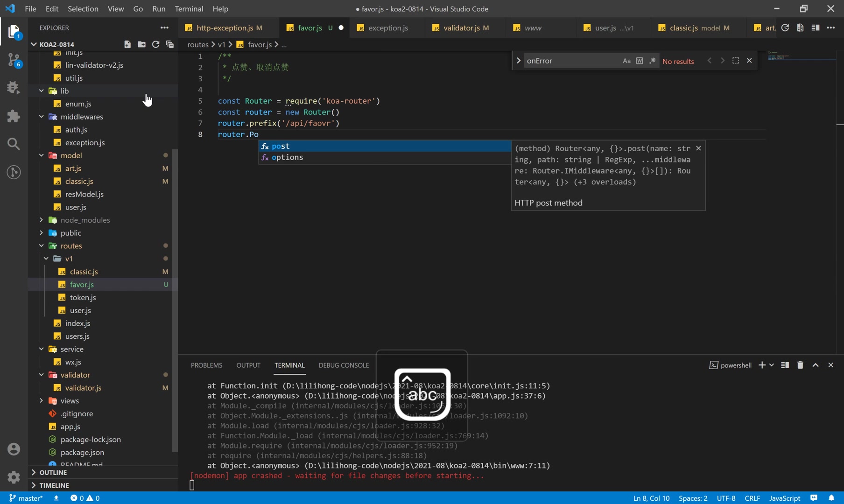Open the File menu

click(30, 8)
